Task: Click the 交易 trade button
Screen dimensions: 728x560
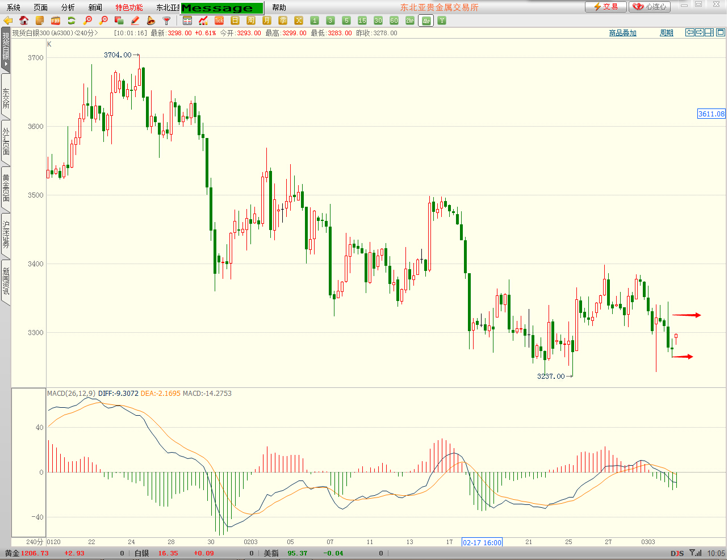Action: click(606, 7)
